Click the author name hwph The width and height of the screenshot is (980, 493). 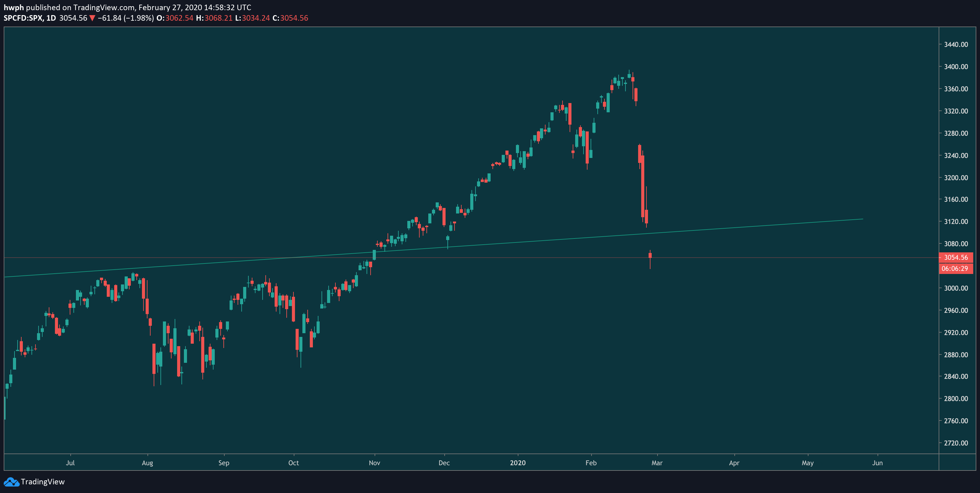[14, 8]
